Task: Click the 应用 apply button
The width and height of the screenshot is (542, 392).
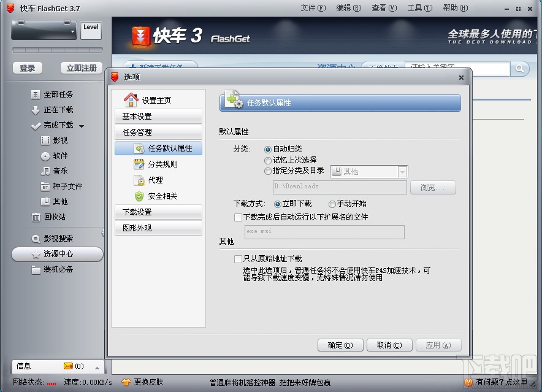Action: coord(438,345)
